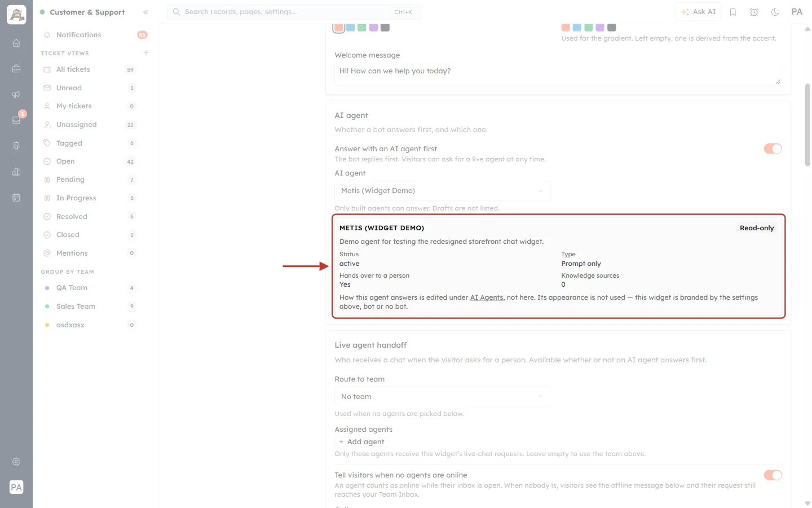Add a new ticket view with plus icon
The height and width of the screenshot is (508, 812).
pos(146,53)
